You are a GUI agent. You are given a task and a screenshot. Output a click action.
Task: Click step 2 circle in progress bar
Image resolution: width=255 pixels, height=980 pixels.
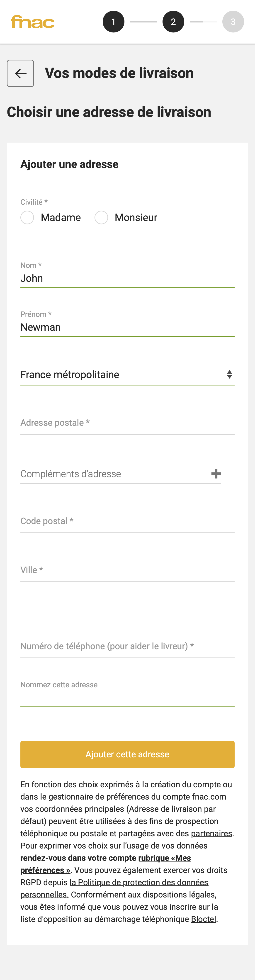[x=173, y=21]
